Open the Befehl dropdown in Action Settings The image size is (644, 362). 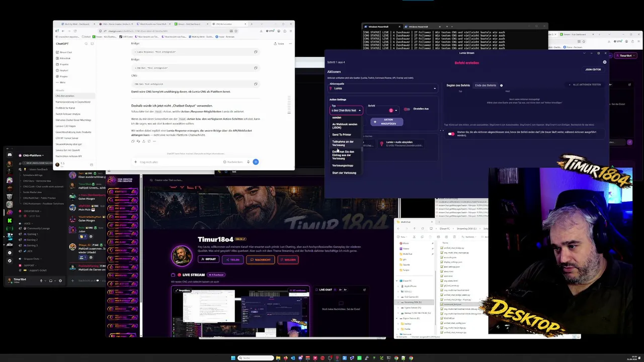(x=383, y=110)
